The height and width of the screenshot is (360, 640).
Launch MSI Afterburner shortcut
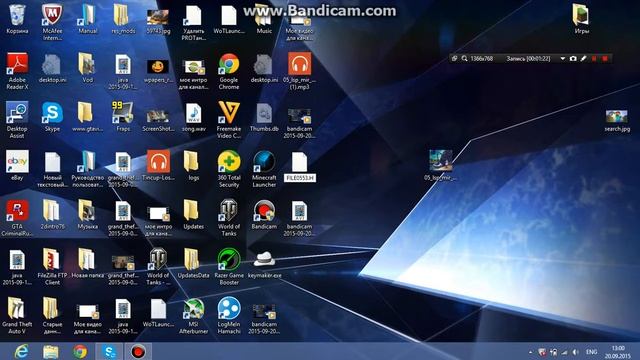tap(193, 316)
